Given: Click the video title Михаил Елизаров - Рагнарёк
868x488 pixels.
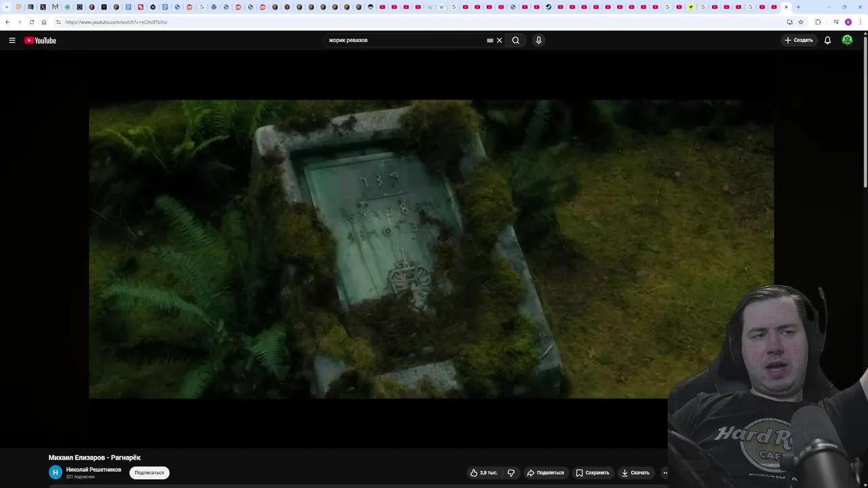Looking at the screenshot, I should [x=94, y=457].
